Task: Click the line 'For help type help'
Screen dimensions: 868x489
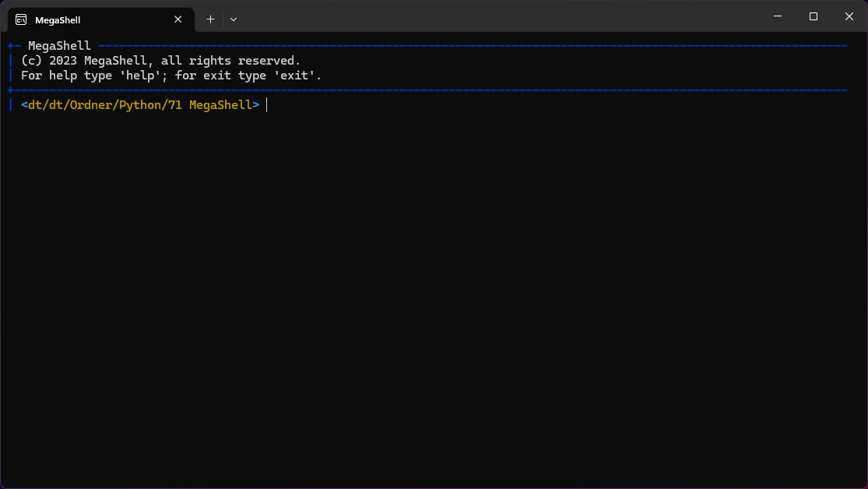Action: coord(171,76)
